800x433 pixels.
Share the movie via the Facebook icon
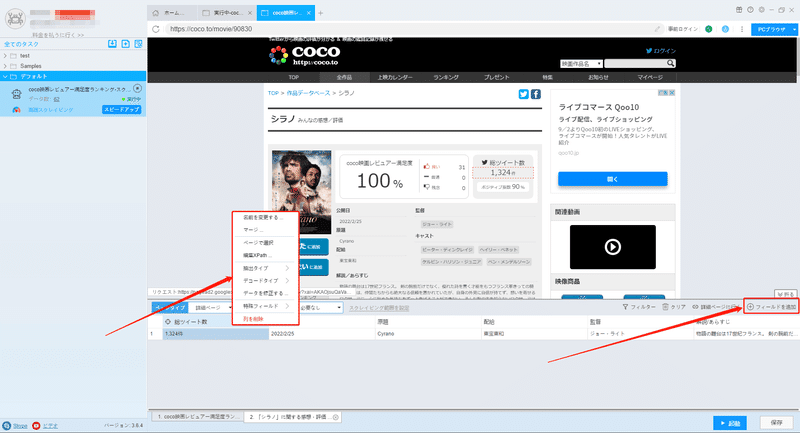536,94
